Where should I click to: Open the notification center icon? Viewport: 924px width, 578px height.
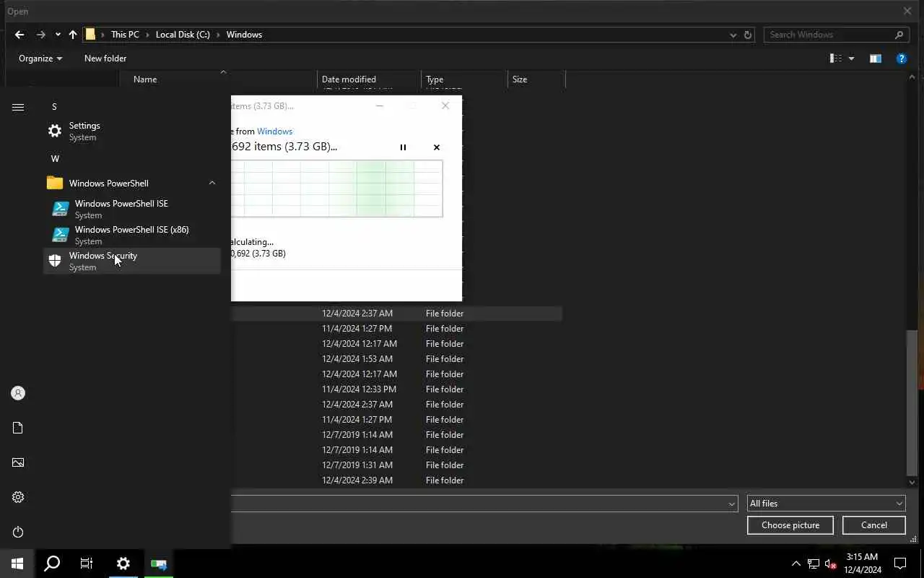(x=900, y=564)
